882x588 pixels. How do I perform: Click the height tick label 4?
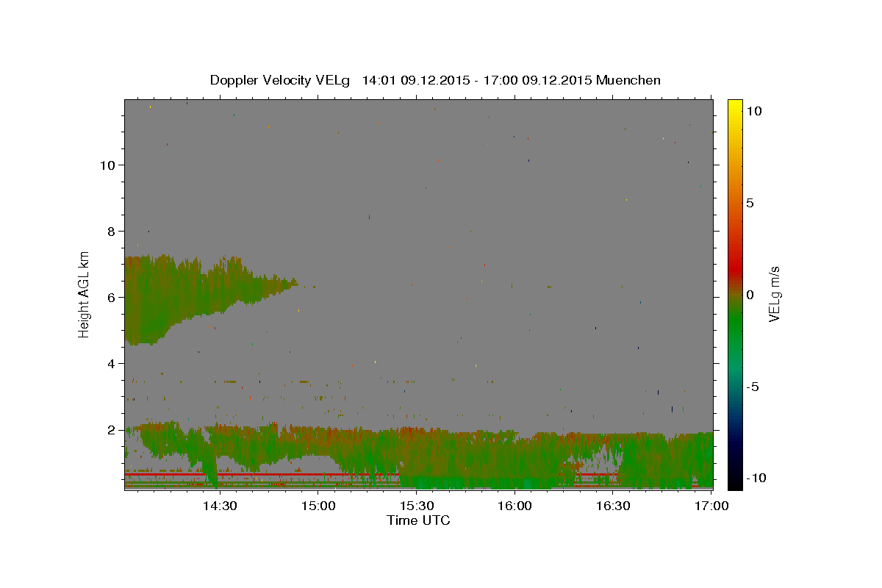pyautogui.click(x=112, y=364)
